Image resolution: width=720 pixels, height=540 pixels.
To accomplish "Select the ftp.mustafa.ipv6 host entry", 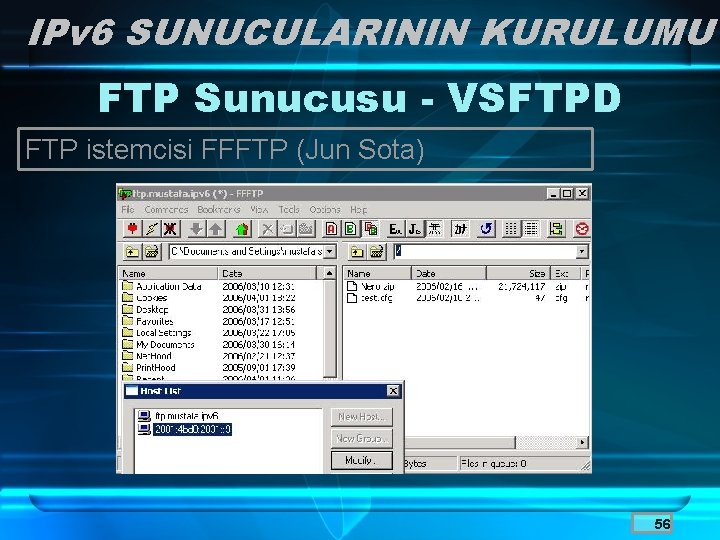I will pos(187,416).
